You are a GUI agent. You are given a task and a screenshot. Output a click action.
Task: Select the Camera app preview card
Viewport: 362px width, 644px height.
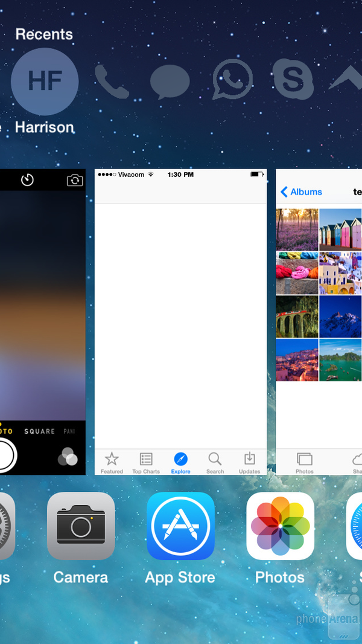point(43,322)
